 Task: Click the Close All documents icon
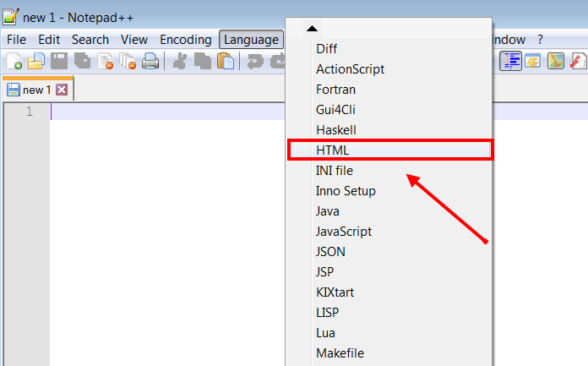click(128, 61)
